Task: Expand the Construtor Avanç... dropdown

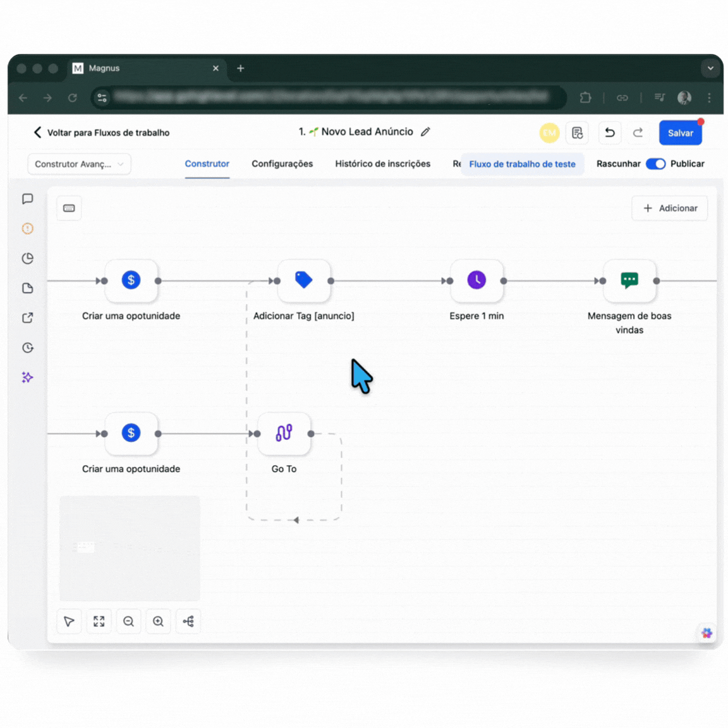Action: [x=79, y=164]
